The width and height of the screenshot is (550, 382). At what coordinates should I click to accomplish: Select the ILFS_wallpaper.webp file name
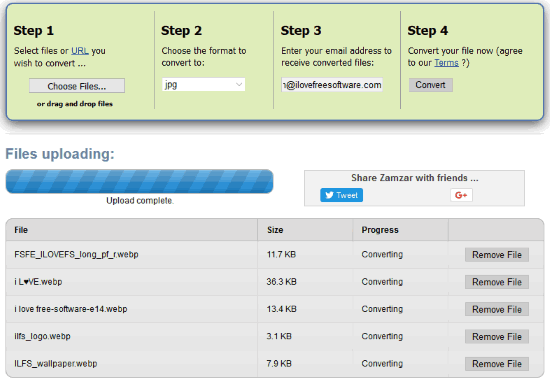(x=55, y=364)
